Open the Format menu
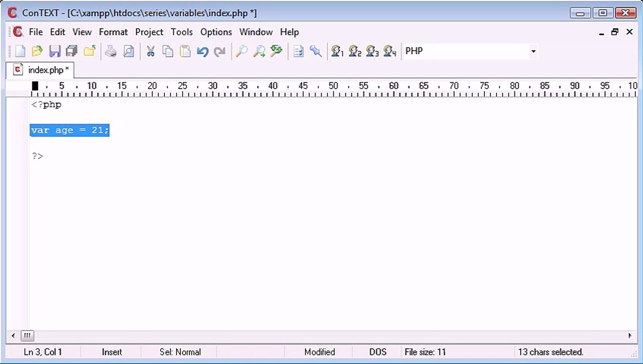Viewport: 643px width, 364px height. click(113, 32)
